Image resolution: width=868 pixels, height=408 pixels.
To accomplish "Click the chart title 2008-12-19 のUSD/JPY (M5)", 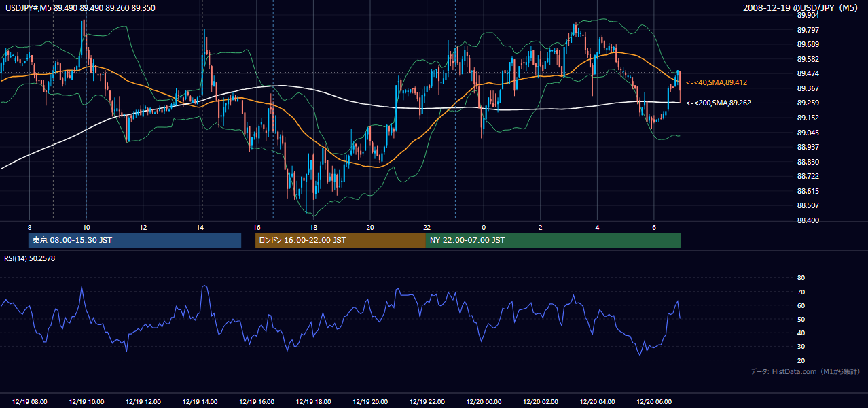I will pos(801,7).
